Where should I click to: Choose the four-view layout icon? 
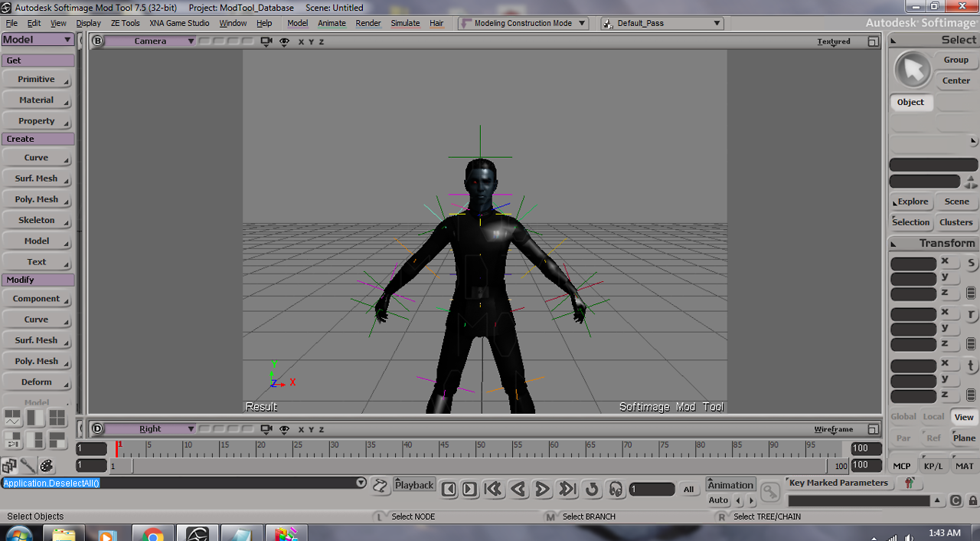click(57, 418)
